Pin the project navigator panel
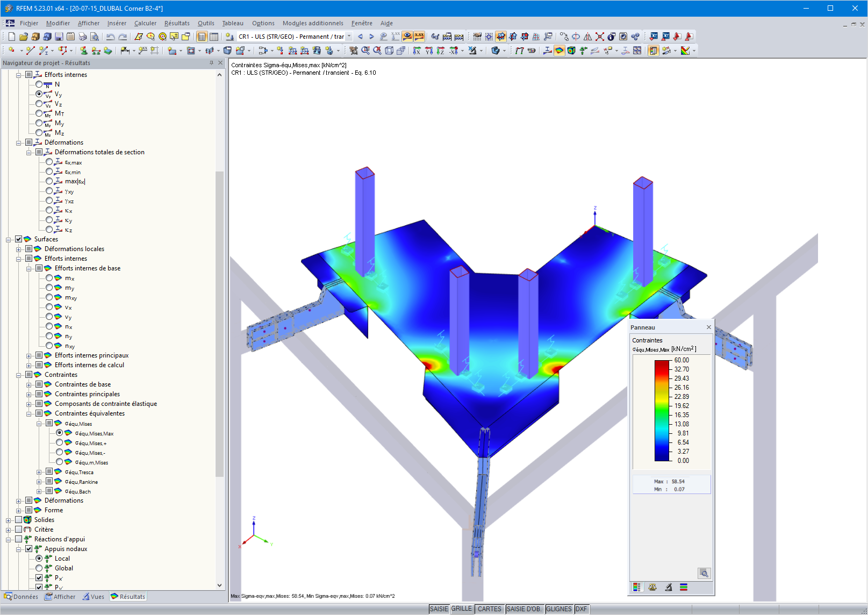The height and width of the screenshot is (615, 868). coord(211,63)
